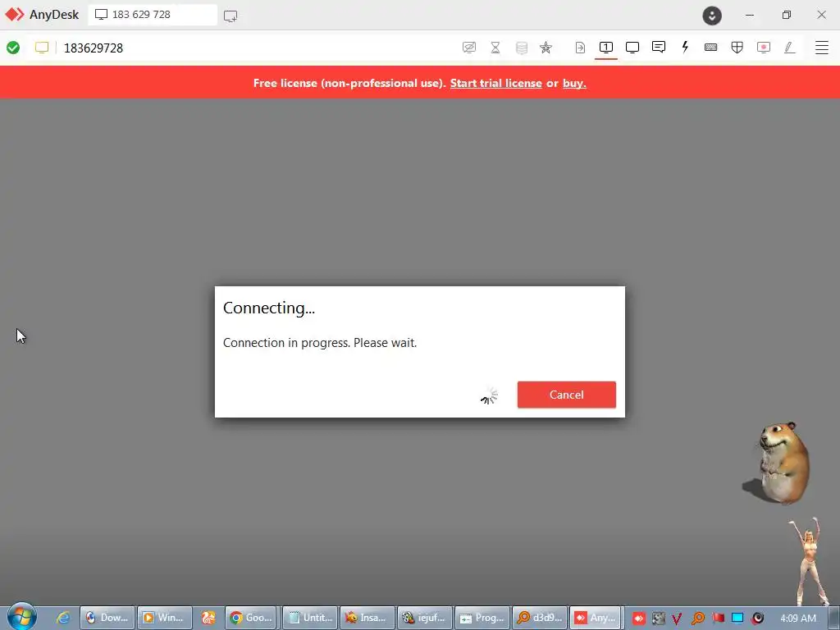840x630 pixels.
Task: Click the greyed database stack icon
Action: tap(522, 48)
